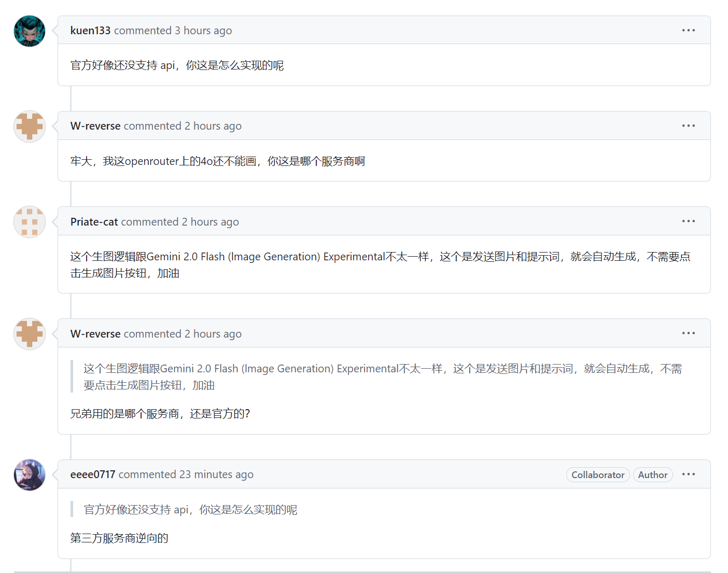Viewport: 728px width, 573px height.
Task: Visit W-reverse username on the quoted reply comment
Action: tap(95, 334)
